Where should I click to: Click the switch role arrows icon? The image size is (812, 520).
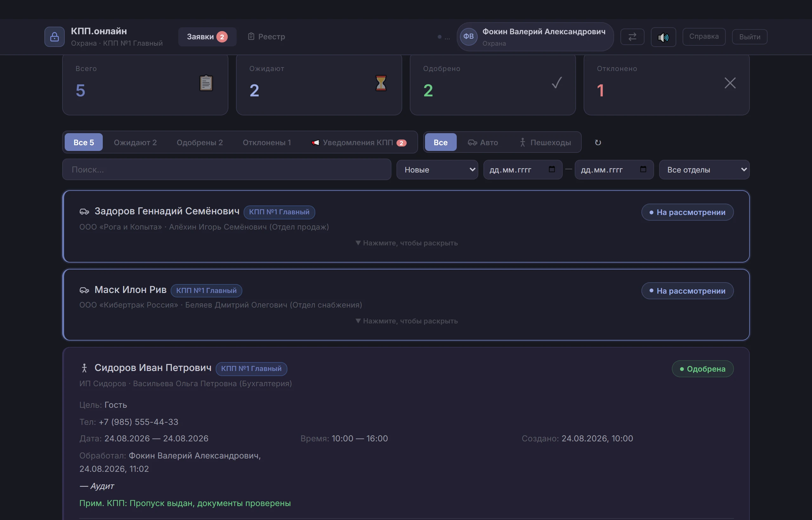(x=632, y=36)
